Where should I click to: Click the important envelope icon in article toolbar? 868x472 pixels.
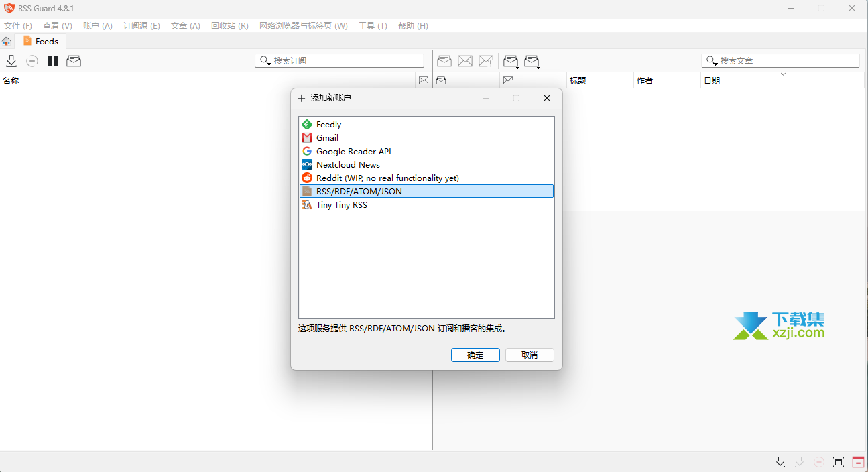(486, 61)
